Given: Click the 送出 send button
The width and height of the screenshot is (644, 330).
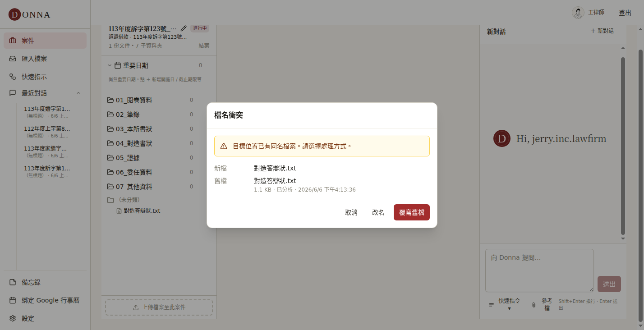Looking at the screenshot, I should (609, 284).
